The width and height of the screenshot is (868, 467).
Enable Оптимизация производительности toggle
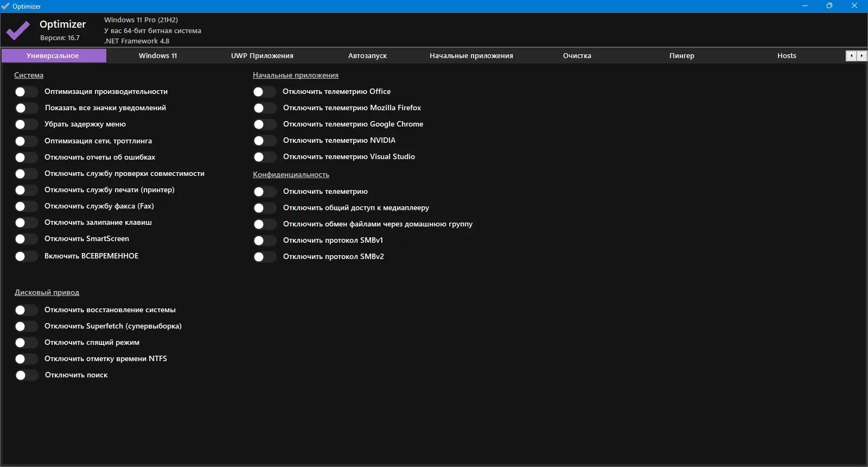(26, 92)
